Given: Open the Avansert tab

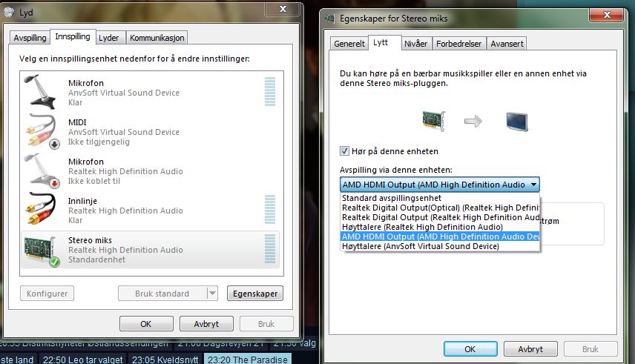Looking at the screenshot, I should 507,44.
